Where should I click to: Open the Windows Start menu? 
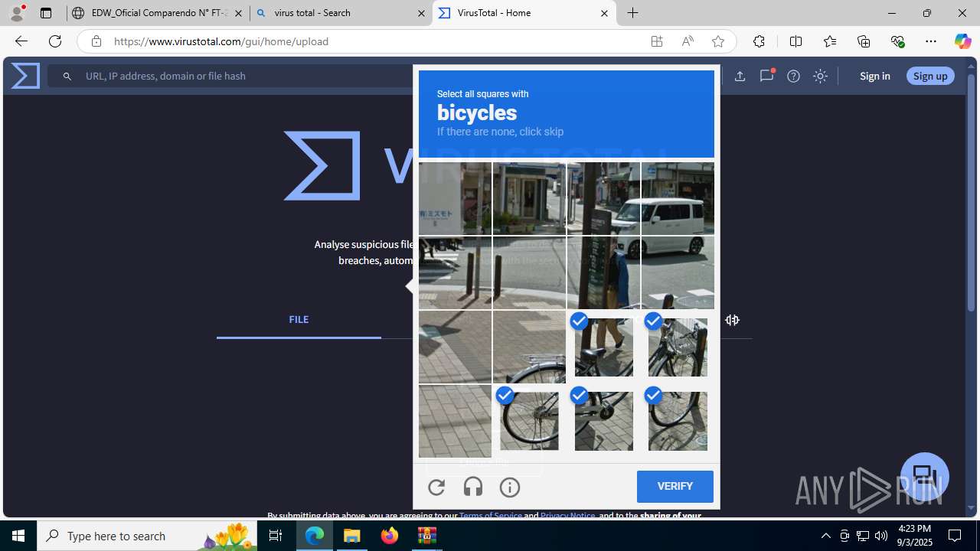18,536
